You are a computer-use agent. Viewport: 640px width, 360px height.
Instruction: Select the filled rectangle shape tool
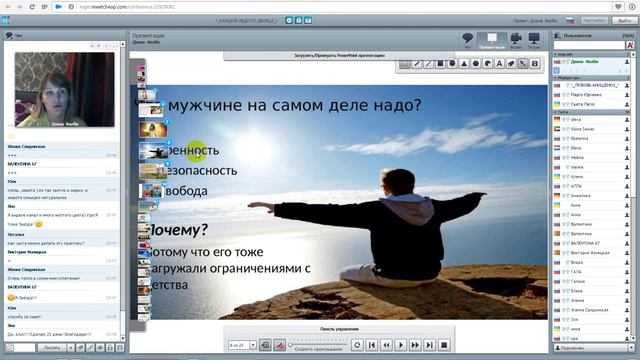[x=440, y=64]
